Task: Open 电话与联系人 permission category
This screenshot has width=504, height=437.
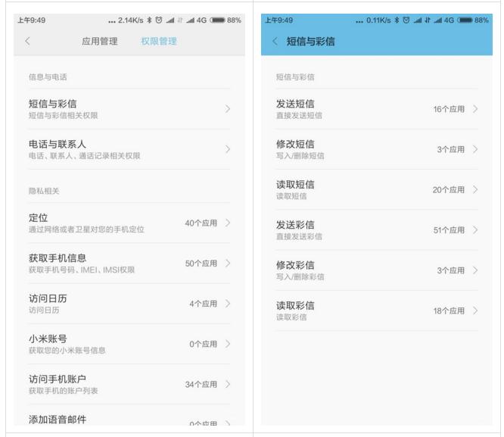Action: 129,149
